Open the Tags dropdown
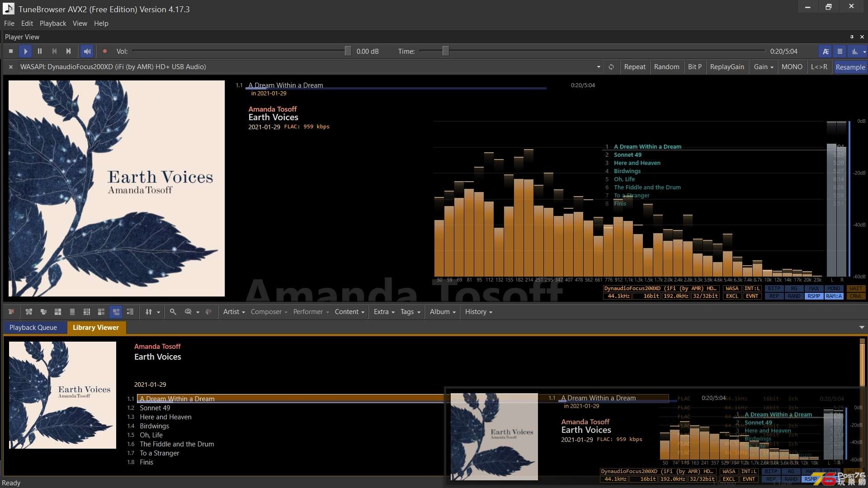This screenshot has width=868, height=488. coord(410,312)
